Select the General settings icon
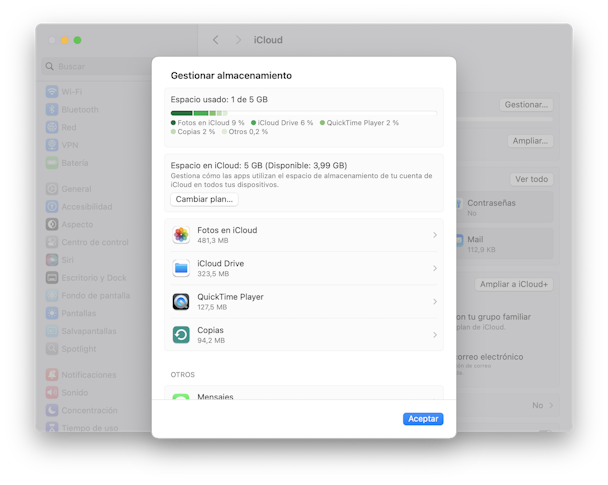 click(x=52, y=189)
